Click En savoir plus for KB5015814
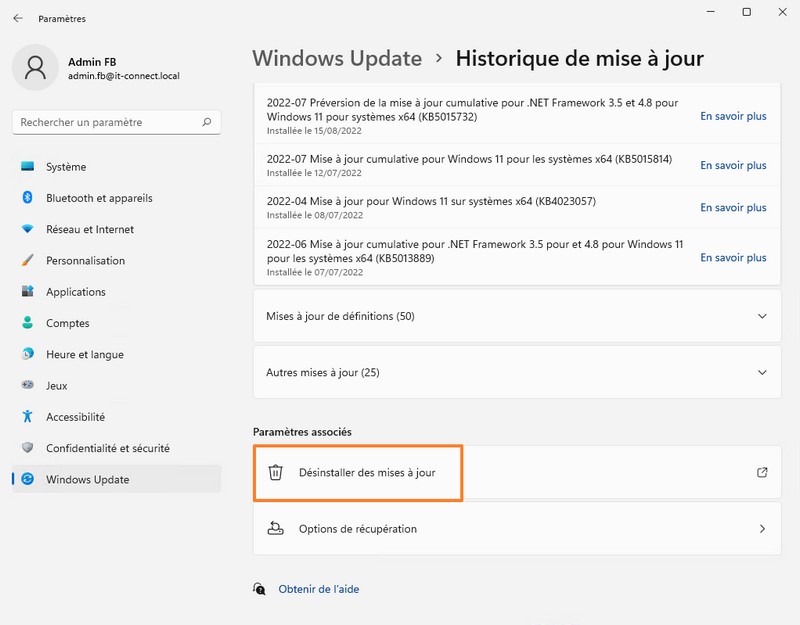This screenshot has height=625, width=800. [733, 165]
